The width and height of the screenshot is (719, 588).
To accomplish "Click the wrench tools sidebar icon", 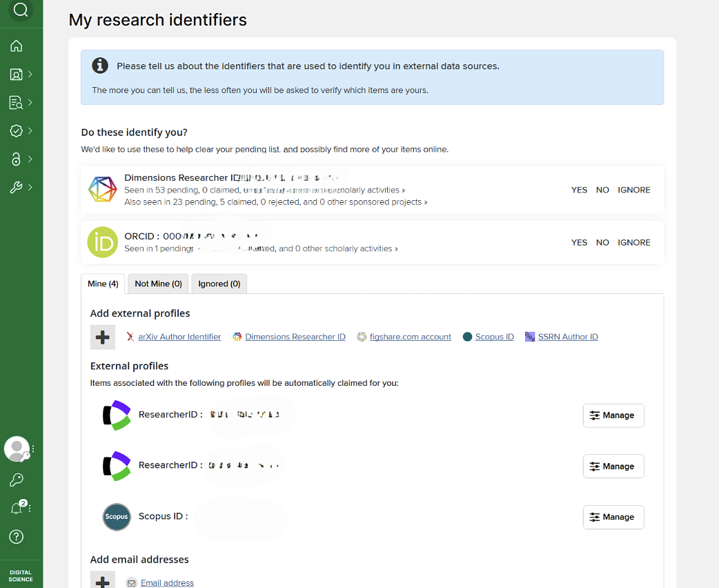I will point(17,187).
